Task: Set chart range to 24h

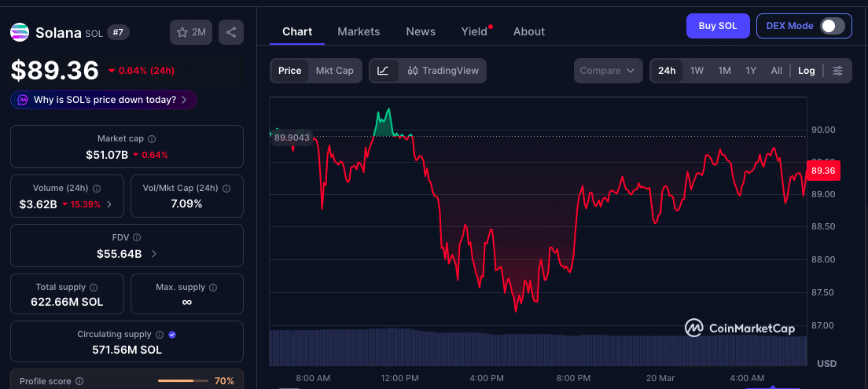Action: click(x=667, y=71)
